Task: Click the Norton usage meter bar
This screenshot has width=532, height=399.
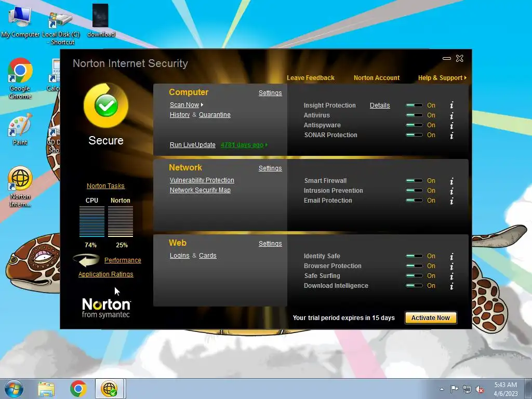Action: point(121,221)
